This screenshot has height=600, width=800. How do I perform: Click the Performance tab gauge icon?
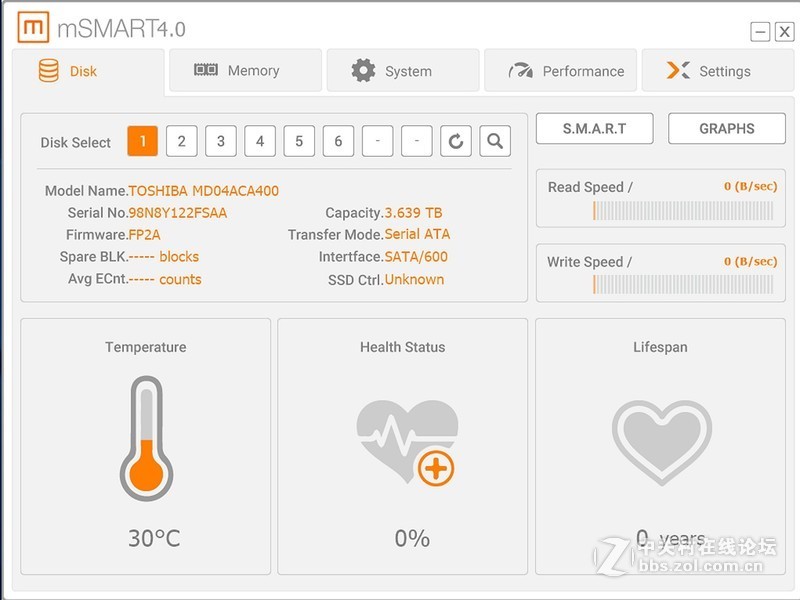point(520,70)
